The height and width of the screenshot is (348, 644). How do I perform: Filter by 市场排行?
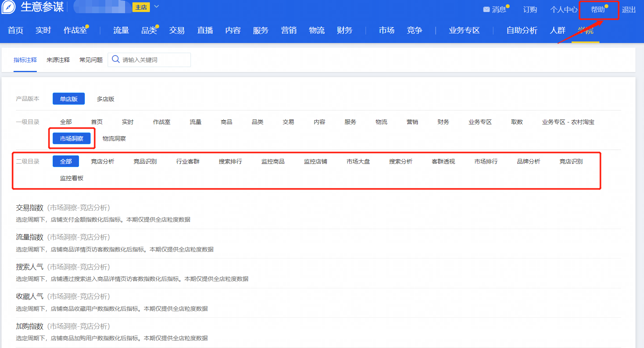[x=486, y=161]
